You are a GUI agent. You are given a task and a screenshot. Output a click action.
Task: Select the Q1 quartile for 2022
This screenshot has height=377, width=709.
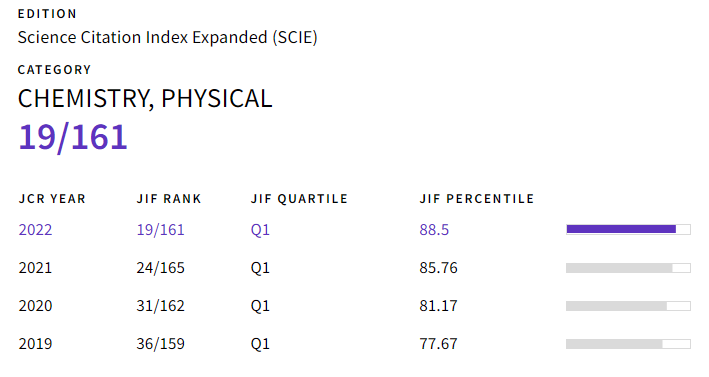click(x=260, y=230)
